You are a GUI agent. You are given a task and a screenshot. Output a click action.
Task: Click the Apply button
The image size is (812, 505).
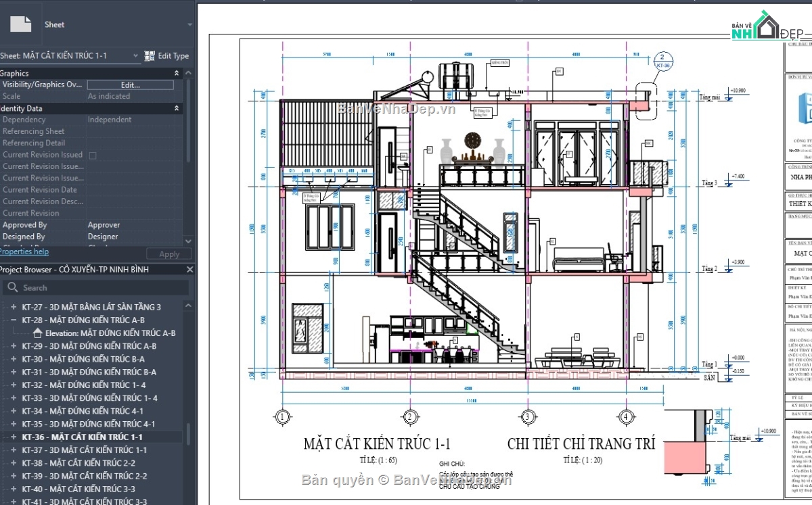coord(169,254)
